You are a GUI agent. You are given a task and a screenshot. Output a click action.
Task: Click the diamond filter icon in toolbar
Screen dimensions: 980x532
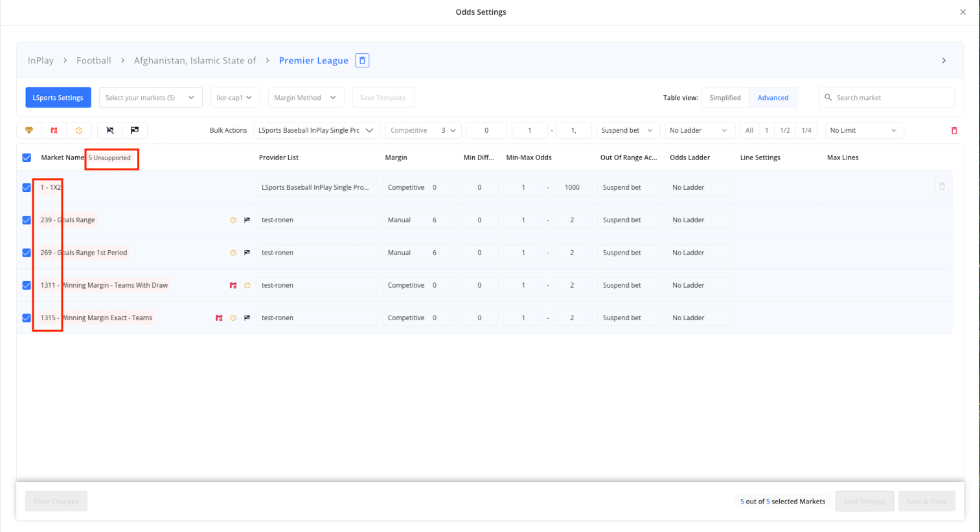point(29,130)
